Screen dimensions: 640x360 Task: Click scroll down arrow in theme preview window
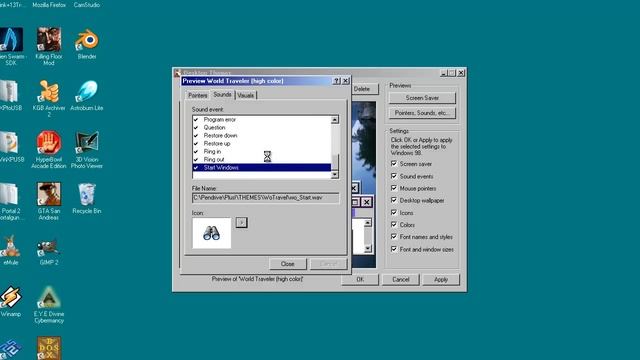pyautogui.click(x=368, y=249)
